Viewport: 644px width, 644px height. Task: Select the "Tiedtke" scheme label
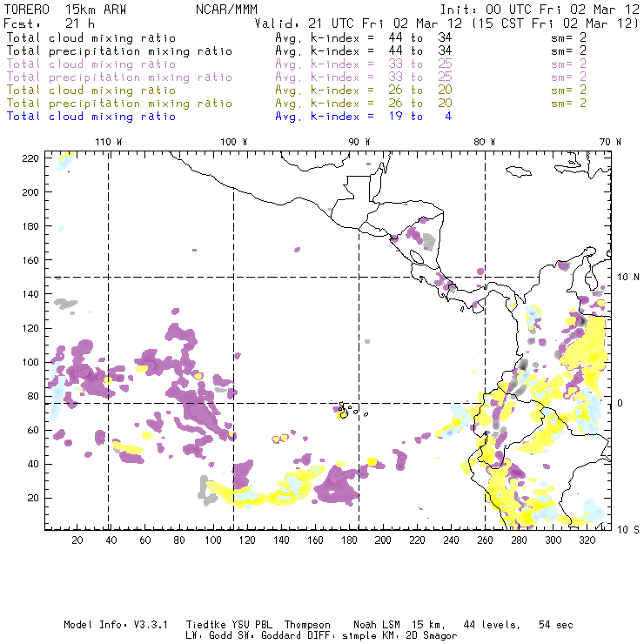[205, 625]
